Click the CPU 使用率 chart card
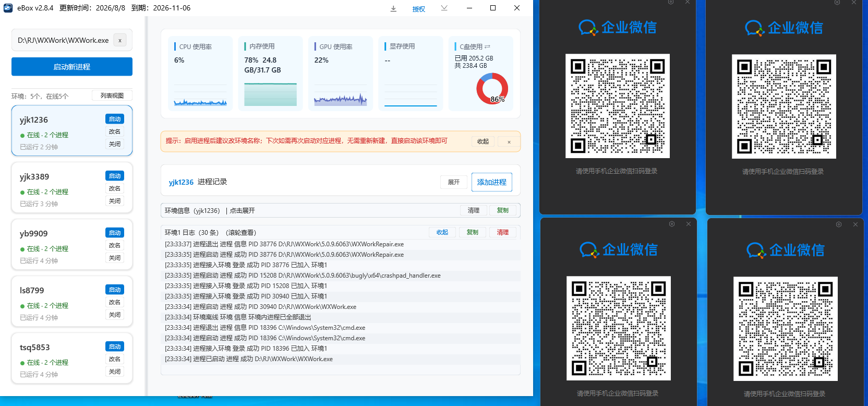Screen dimensions: 868x406 (201, 73)
